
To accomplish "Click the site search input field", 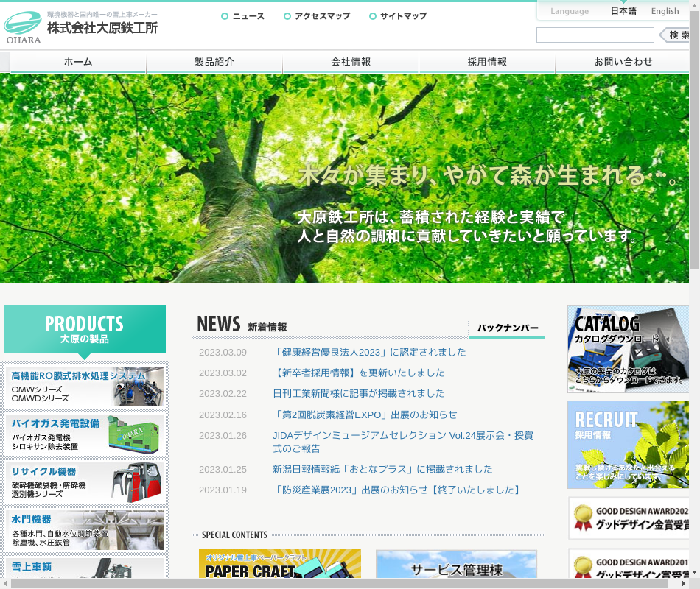I will tap(595, 35).
